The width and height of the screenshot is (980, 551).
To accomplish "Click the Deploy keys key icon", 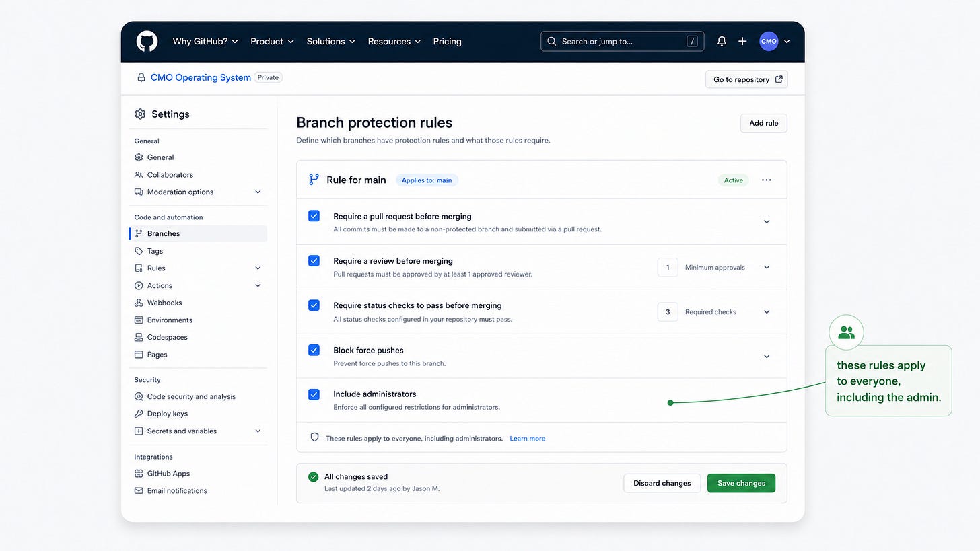I will pyautogui.click(x=139, y=414).
